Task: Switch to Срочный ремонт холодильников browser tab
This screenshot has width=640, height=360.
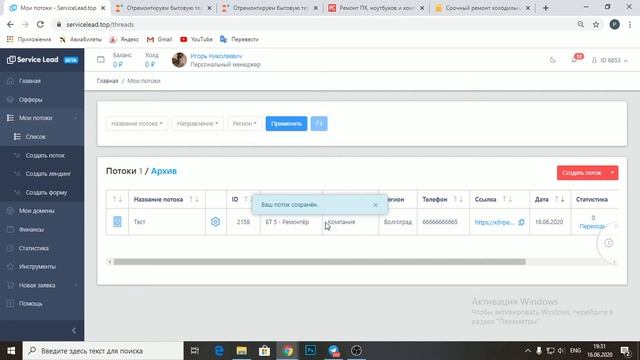Action: tap(482, 8)
